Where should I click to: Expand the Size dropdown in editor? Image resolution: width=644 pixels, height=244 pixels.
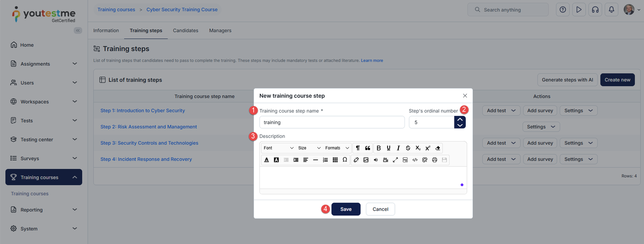point(309,148)
